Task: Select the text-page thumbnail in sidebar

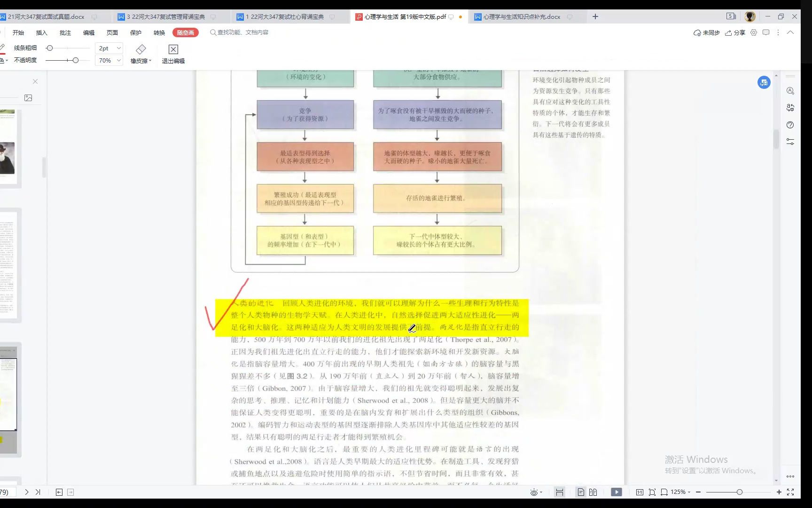Action: coord(8,264)
